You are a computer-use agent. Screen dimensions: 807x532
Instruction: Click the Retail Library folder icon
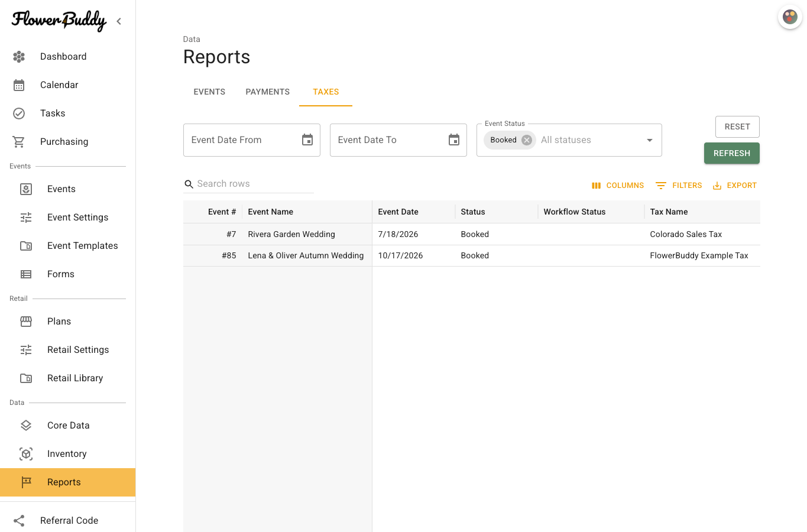pyautogui.click(x=26, y=378)
